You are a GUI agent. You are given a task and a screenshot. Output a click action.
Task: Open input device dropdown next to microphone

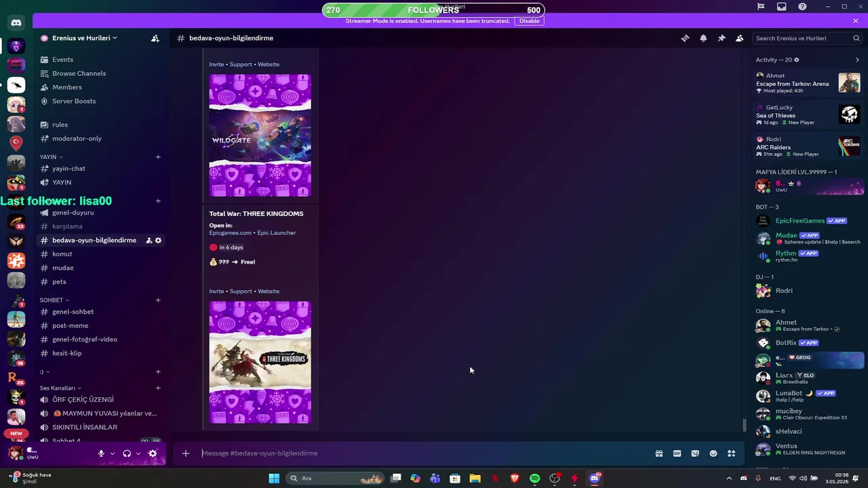coord(112,453)
